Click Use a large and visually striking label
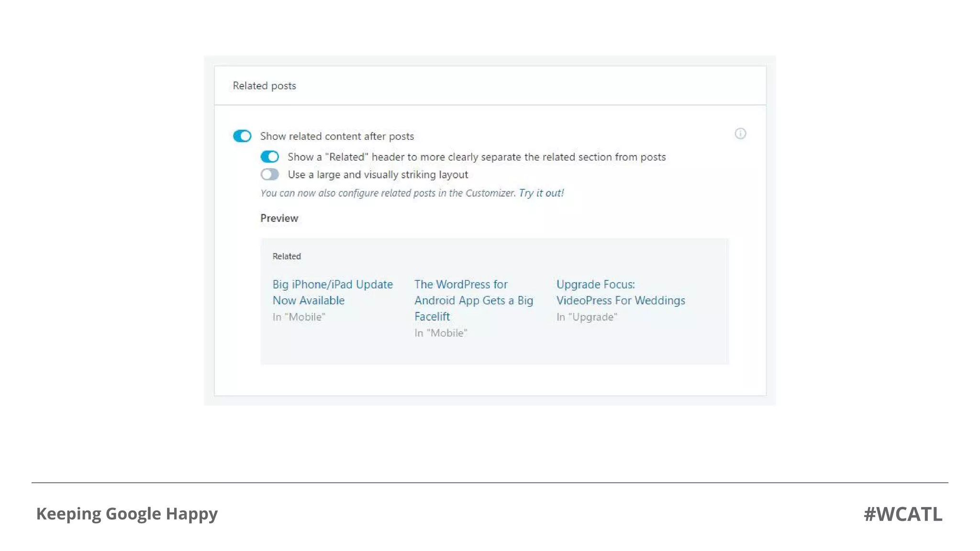Image resolution: width=980 pixels, height=551 pixels. (378, 175)
